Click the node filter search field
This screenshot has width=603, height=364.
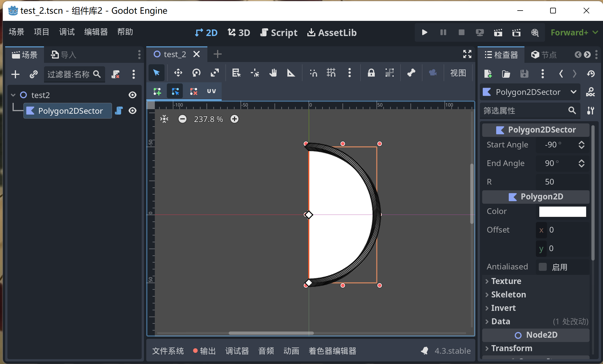click(74, 74)
